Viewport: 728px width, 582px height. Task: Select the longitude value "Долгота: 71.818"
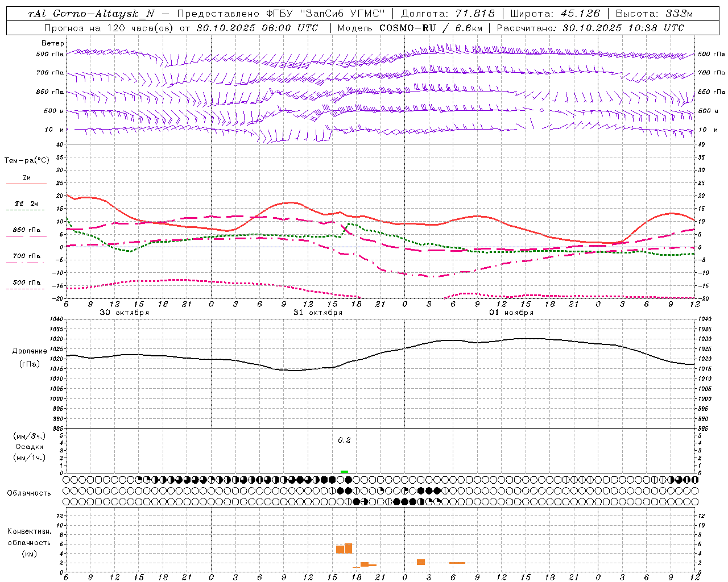(448, 14)
